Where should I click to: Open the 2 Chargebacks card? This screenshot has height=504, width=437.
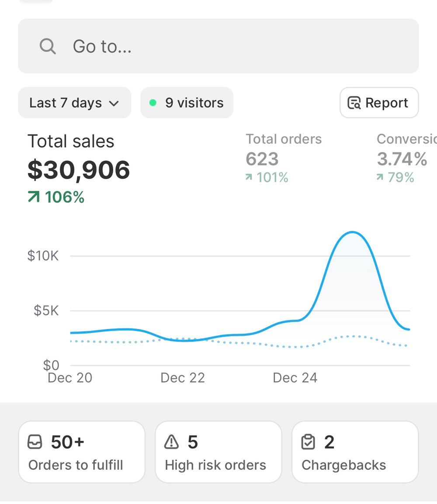tap(355, 452)
